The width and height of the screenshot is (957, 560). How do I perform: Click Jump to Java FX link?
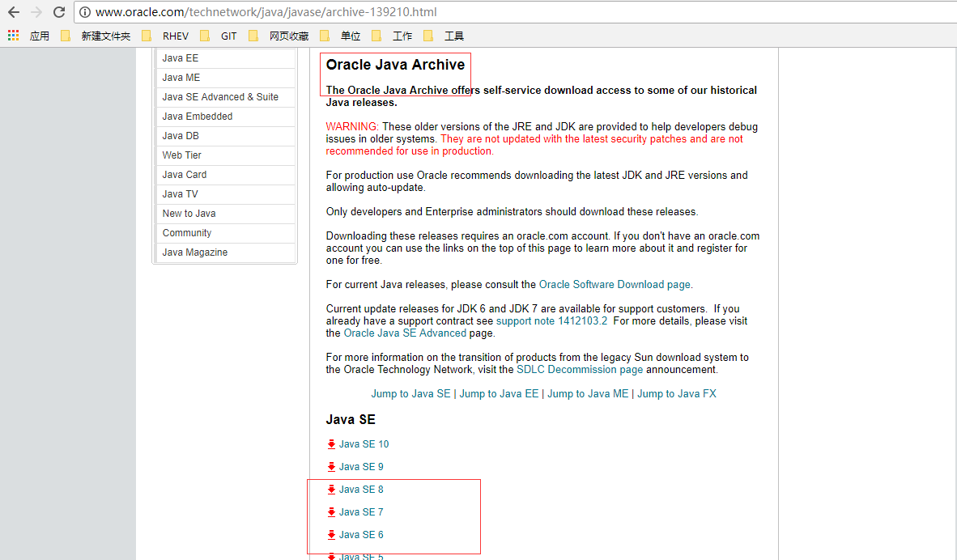click(x=677, y=394)
